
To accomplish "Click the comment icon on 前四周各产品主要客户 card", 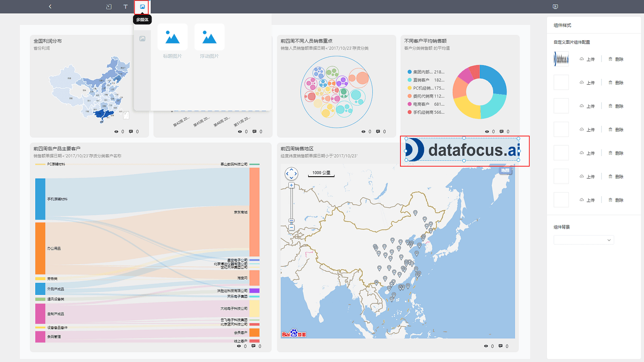I will (253, 346).
